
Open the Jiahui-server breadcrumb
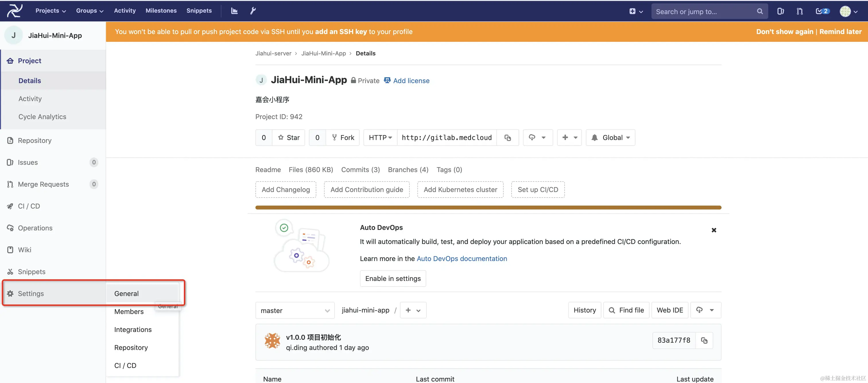click(x=273, y=53)
